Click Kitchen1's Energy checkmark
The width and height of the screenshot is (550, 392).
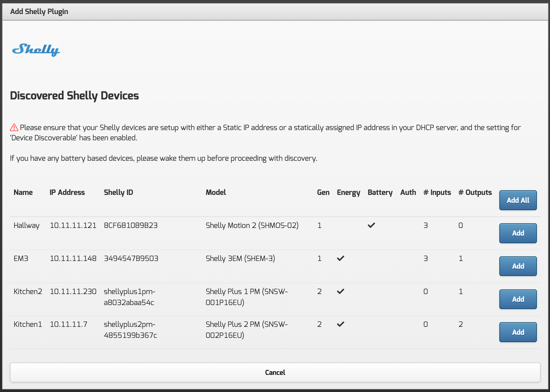(341, 324)
